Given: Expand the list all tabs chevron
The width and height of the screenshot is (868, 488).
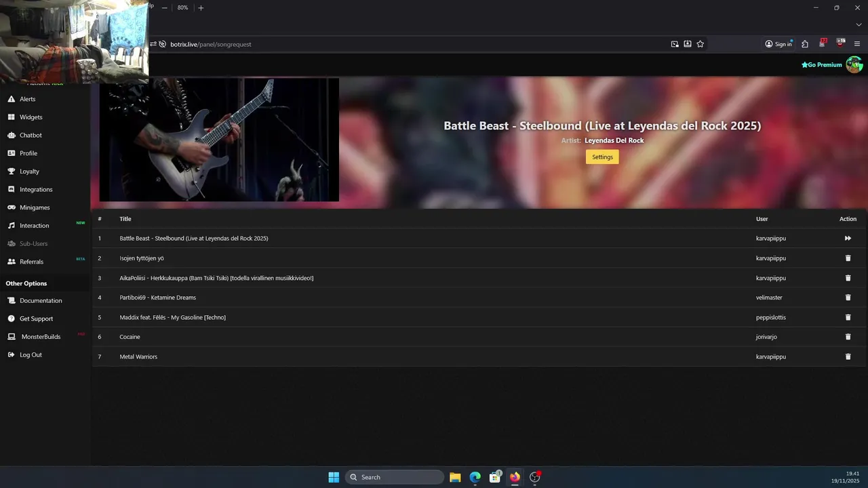Looking at the screenshot, I should pos(859,25).
